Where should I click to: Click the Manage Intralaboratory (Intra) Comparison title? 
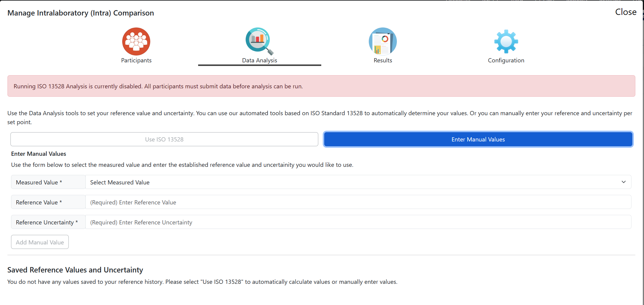(x=81, y=13)
